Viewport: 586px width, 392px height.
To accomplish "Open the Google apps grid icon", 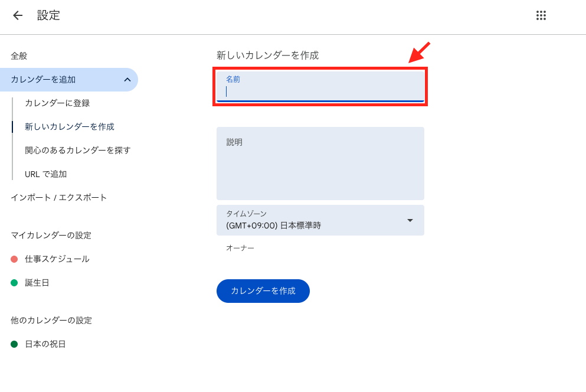I will 541,15.
